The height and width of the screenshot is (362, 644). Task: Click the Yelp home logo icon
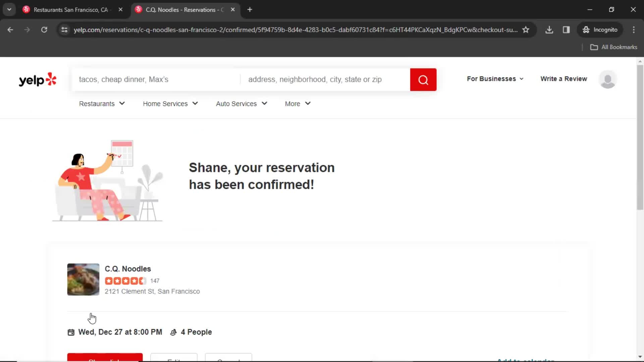click(38, 79)
